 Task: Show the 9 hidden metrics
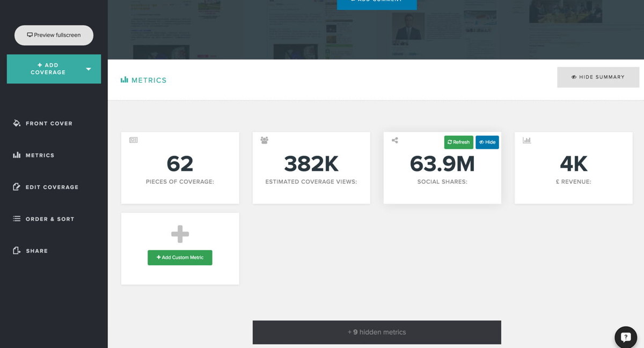(377, 332)
